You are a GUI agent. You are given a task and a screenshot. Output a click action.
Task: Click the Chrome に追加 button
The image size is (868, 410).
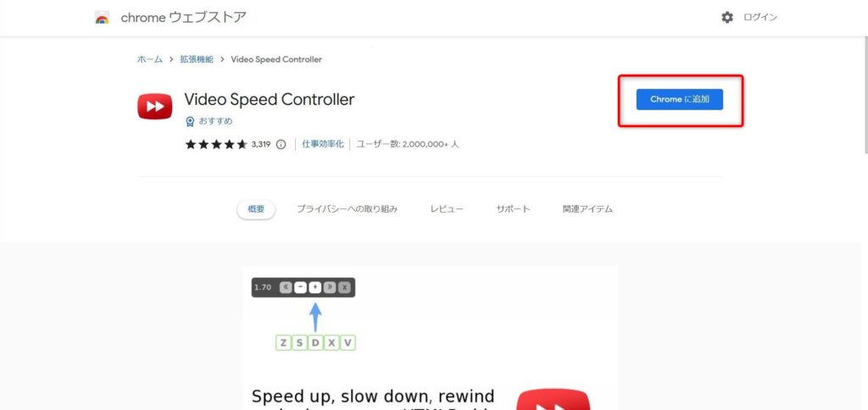679,100
